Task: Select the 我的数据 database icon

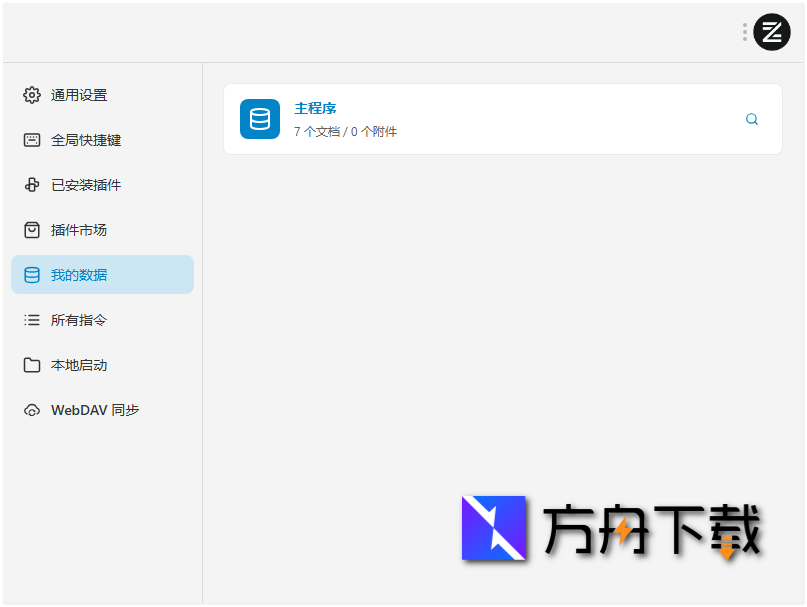Action: pos(32,274)
